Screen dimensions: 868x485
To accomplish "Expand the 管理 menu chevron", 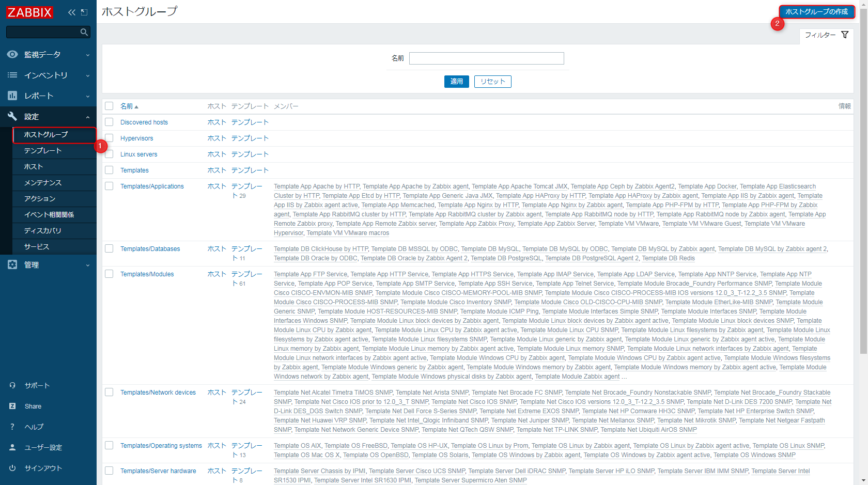I will [x=88, y=265].
